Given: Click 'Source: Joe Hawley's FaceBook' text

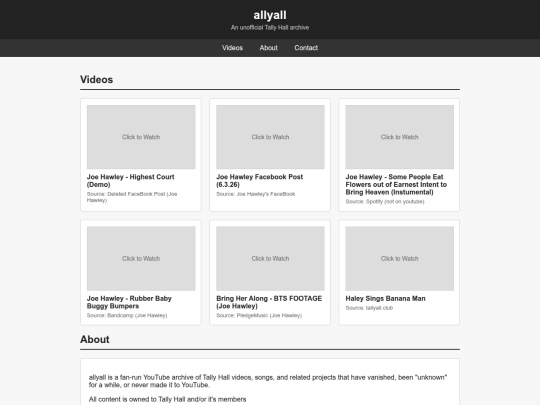Looking at the screenshot, I should click(x=256, y=194).
